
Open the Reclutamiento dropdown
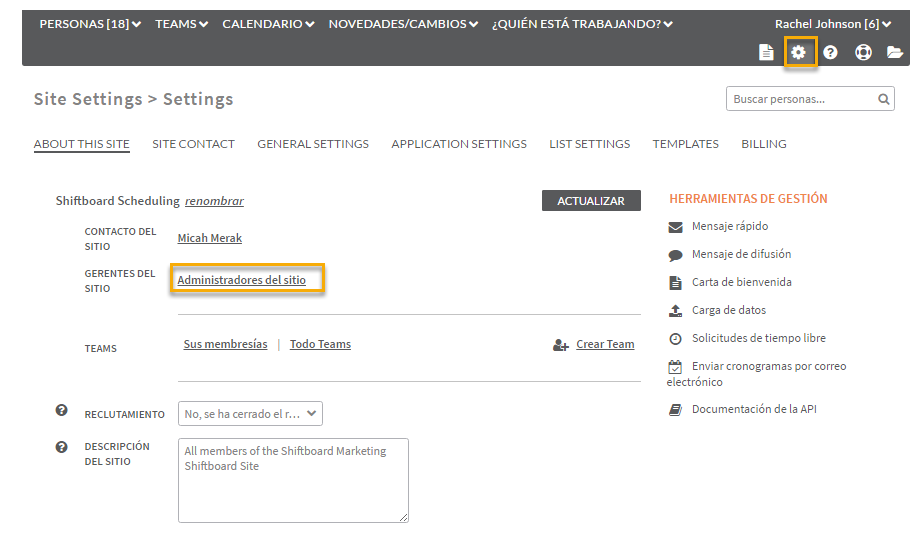tap(250, 414)
